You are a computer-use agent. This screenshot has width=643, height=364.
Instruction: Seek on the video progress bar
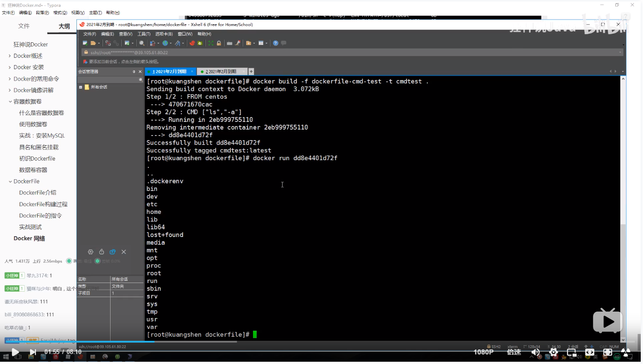(x=321, y=342)
